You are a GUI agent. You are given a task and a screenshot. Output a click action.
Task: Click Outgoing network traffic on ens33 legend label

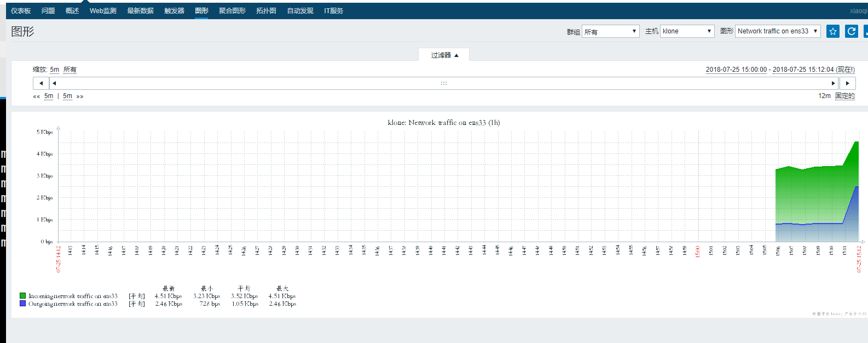tap(73, 304)
